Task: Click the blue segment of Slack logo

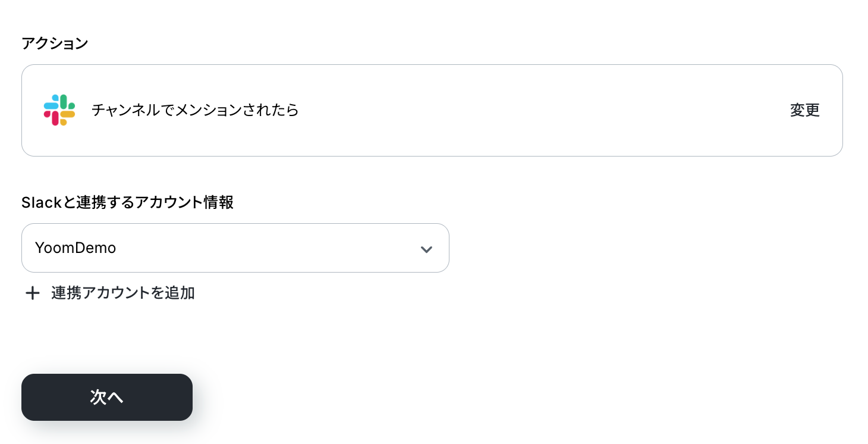Action: [x=52, y=105]
